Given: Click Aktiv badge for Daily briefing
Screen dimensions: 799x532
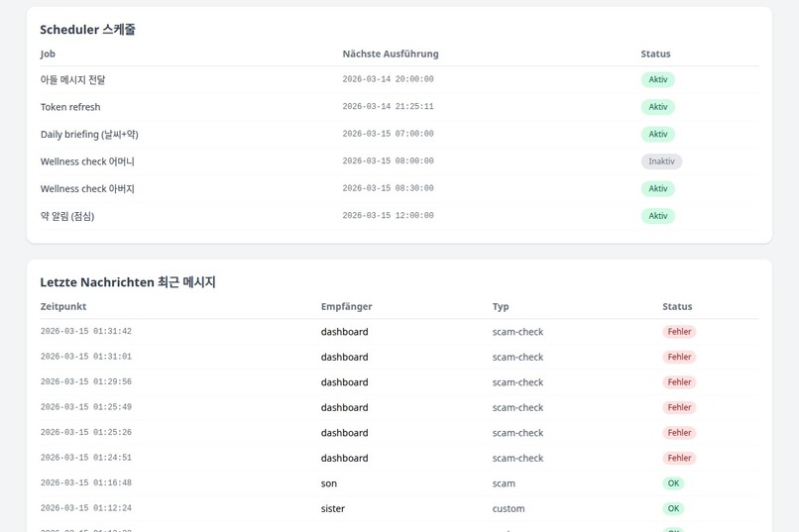Looking at the screenshot, I should 658,135.
